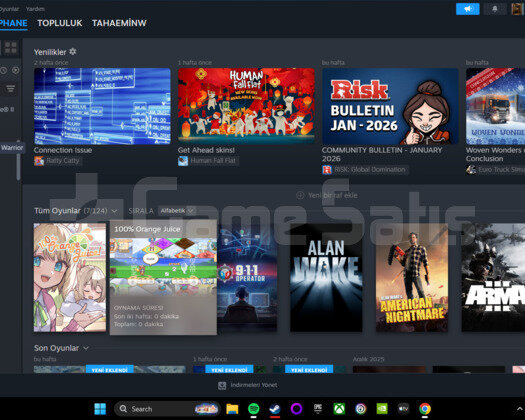
Task: Select the Arma III game cover
Action: pos(493,278)
